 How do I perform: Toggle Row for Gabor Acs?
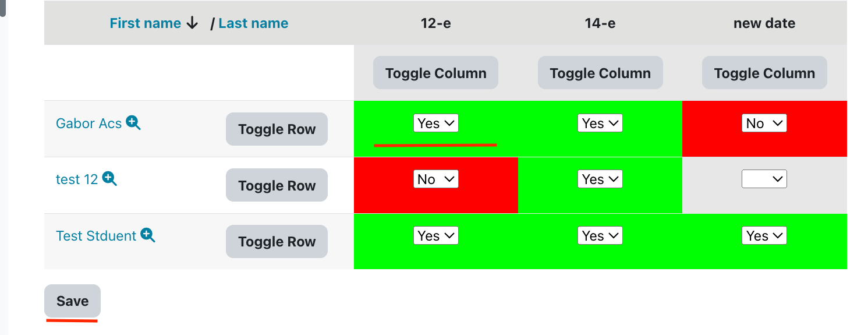tap(277, 129)
